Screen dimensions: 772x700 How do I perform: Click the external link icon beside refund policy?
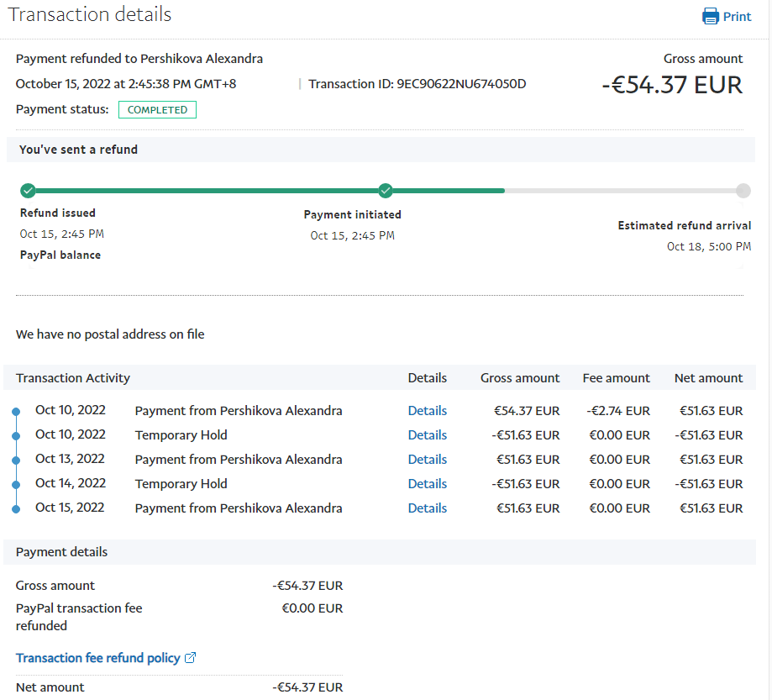[x=190, y=658]
